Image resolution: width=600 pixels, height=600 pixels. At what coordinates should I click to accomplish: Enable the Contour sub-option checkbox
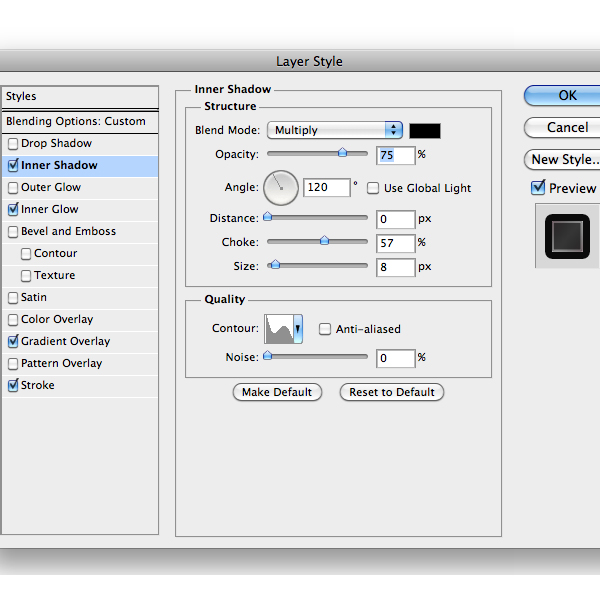pos(26,254)
